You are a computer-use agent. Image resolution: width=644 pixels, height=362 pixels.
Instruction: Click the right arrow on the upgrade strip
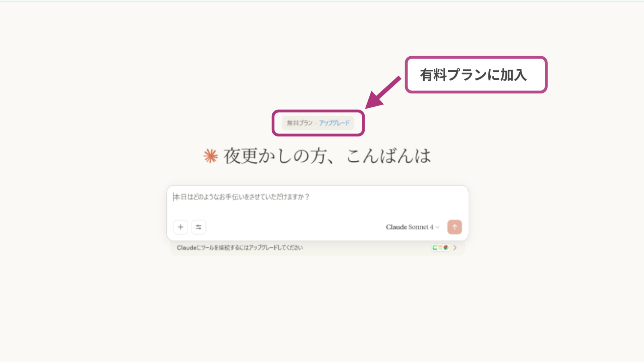pyautogui.click(x=455, y=247)
